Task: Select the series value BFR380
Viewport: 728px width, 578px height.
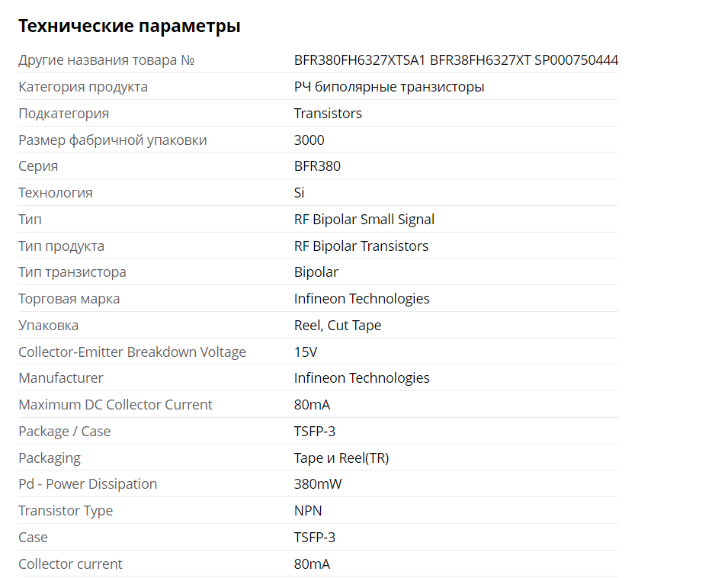Action: click(x=317, y=166)
